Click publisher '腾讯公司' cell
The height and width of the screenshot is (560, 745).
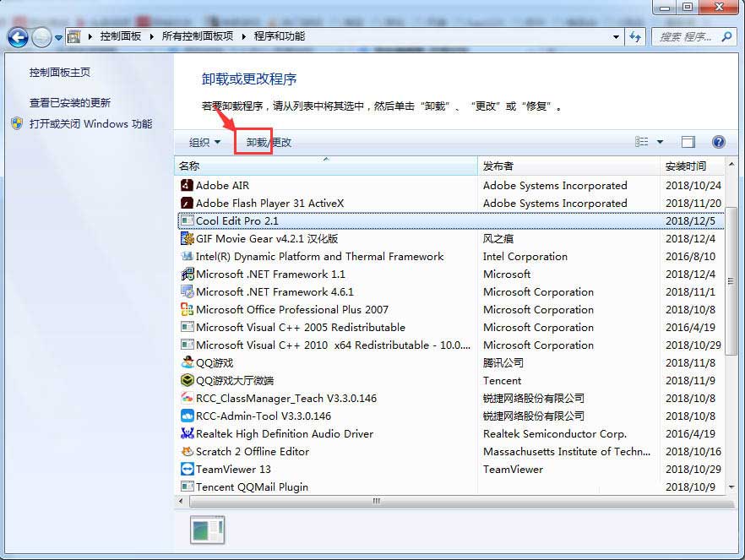[503, 363]
